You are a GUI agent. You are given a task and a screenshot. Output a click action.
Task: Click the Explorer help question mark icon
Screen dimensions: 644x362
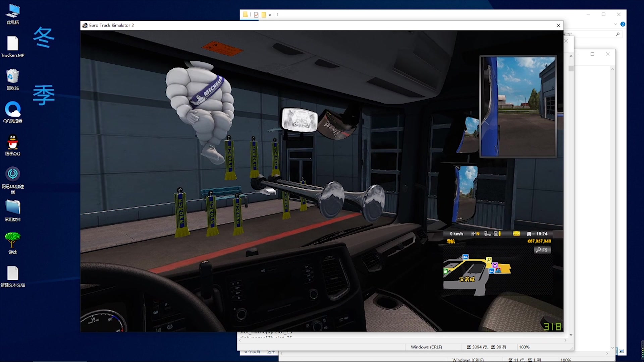point(623,24)
